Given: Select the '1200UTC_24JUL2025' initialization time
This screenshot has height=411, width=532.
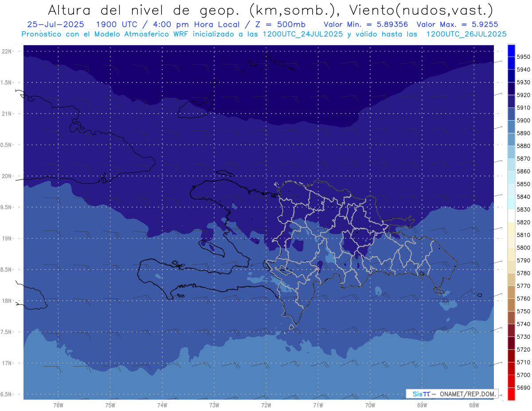Looking at the screenshot, I should tap(303, 34).
